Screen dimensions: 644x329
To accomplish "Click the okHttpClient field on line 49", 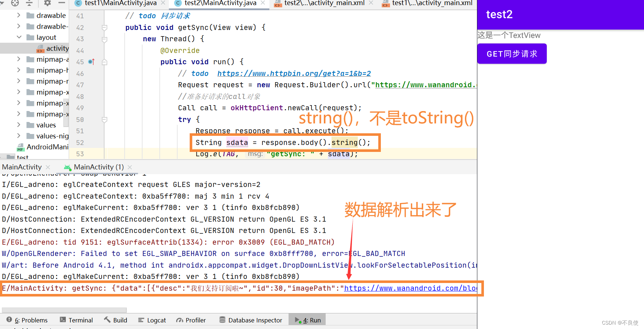I will [257, 108].
